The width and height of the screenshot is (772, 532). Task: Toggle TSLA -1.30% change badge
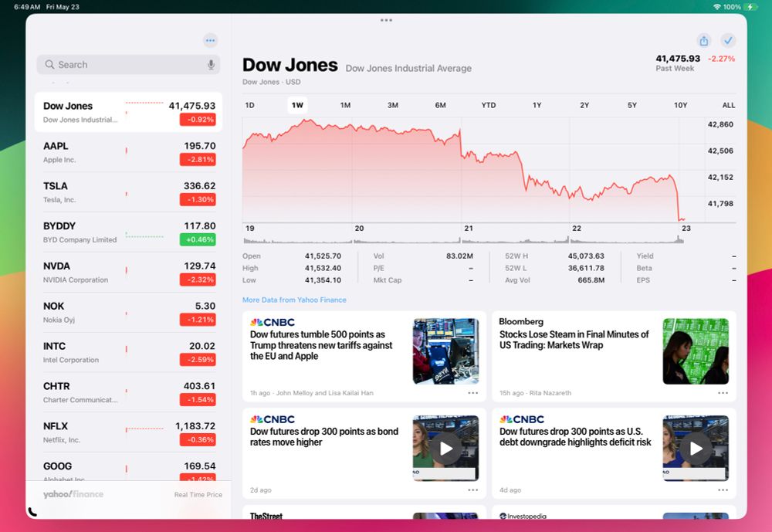click(x=198, y=199)
